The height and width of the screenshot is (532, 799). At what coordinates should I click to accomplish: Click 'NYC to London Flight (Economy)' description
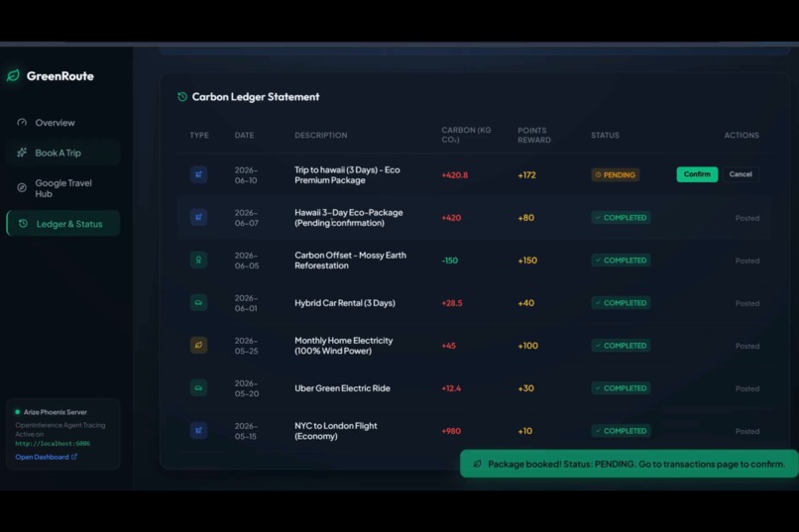[335, 431]
